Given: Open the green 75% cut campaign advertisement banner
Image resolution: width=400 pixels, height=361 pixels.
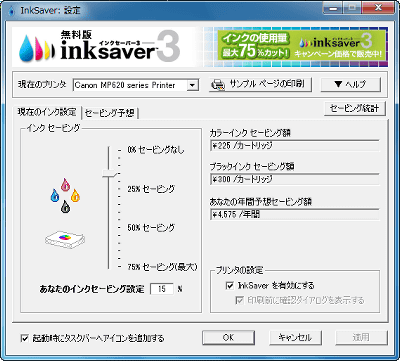Looking at the screenshot, I should (x=302, y=45).
